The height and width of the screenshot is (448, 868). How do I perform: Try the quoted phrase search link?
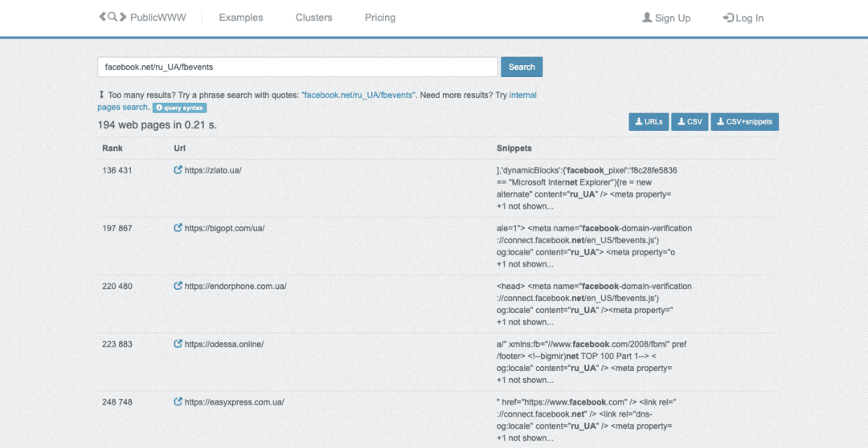coord(358,95)
